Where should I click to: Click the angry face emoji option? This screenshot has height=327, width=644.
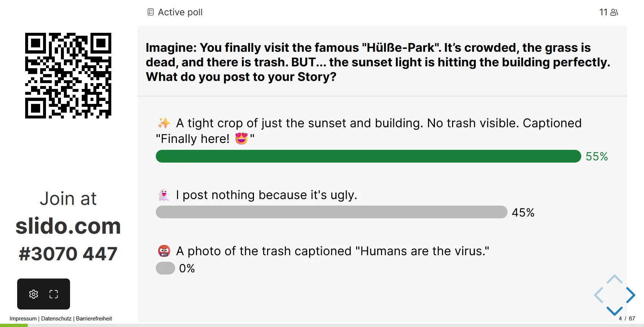click(x=164, y=251)
